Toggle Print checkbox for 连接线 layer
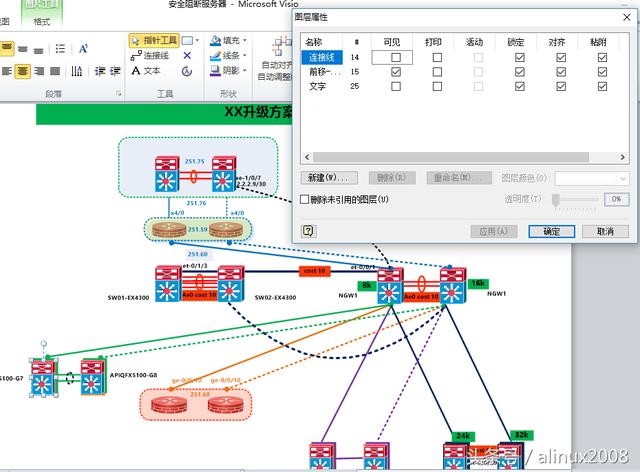 (437, 57)
